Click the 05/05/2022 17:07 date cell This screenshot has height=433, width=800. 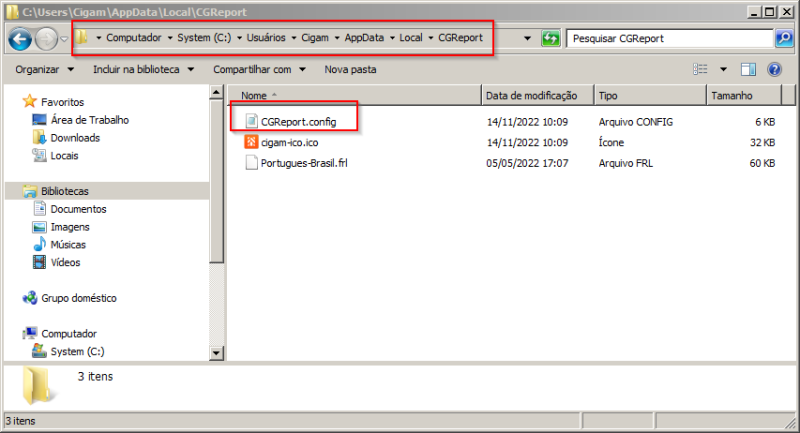527,163
